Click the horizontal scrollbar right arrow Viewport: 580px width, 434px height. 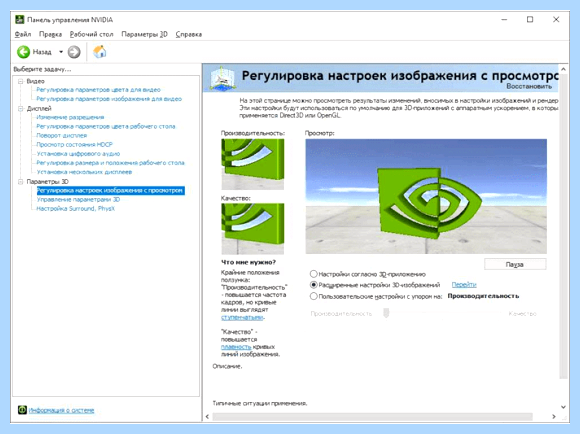554,417
